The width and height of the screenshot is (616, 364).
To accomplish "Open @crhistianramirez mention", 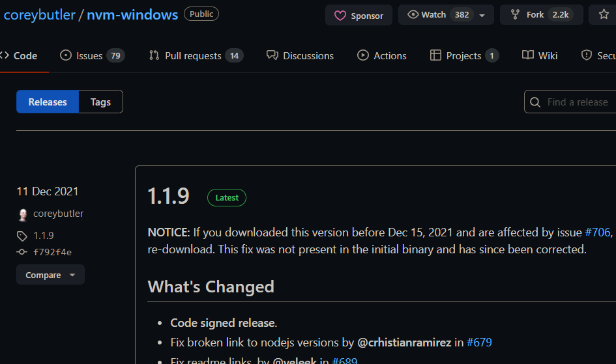I will pyautogui.click(x=404, y=343).
